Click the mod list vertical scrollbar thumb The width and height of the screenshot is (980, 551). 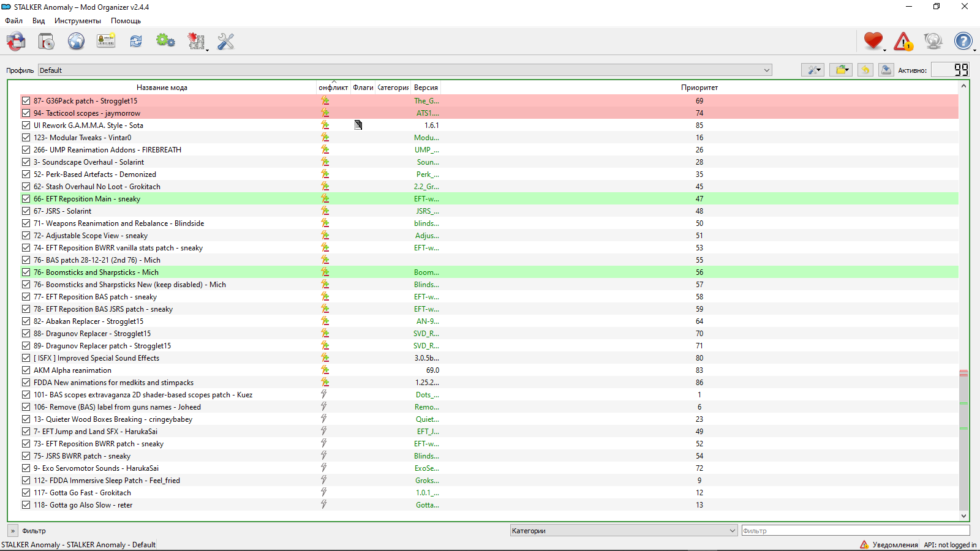[963, 440]
